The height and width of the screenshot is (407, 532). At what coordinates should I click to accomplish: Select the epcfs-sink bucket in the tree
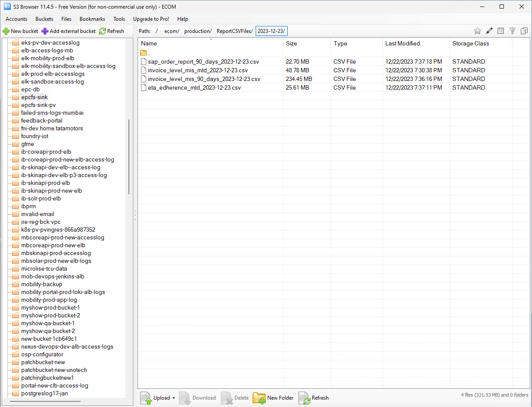coord(34,97)
